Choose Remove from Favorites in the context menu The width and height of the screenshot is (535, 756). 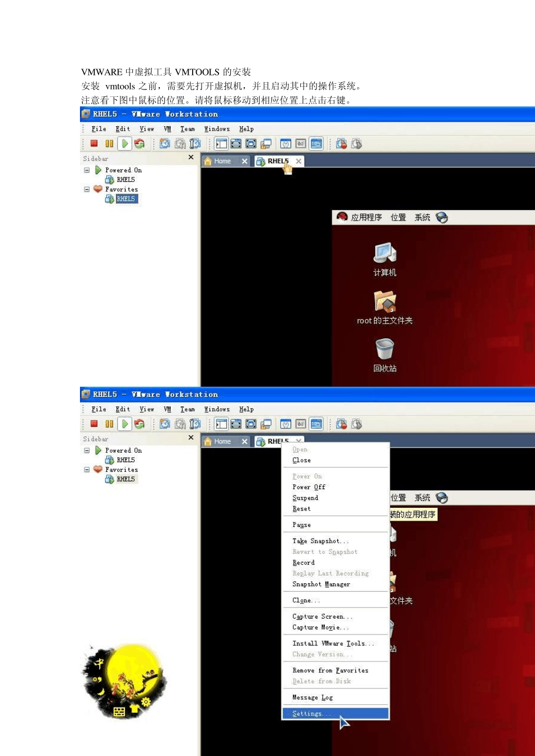tap(336, 670)
